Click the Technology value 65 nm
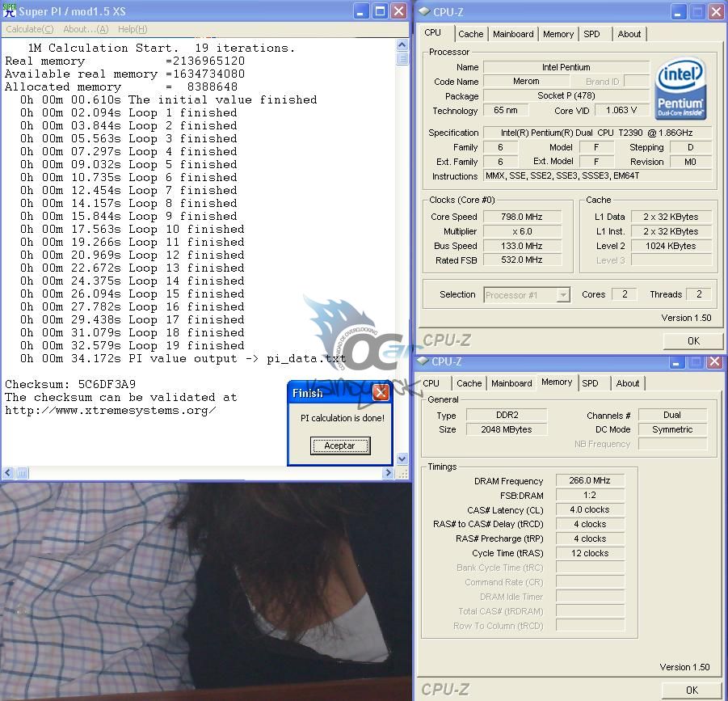 click(506, 110)
